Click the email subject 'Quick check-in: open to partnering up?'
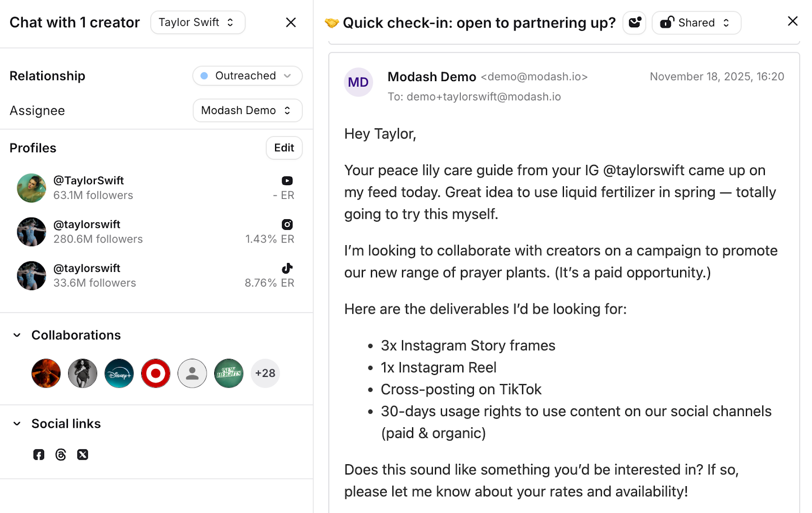This screenshot has height=513, width=812. 479,23
